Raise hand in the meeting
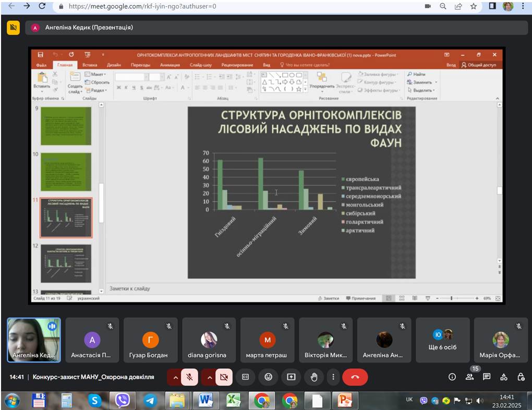This screenshot has width=532, height=410. click(x=314, y=377)
